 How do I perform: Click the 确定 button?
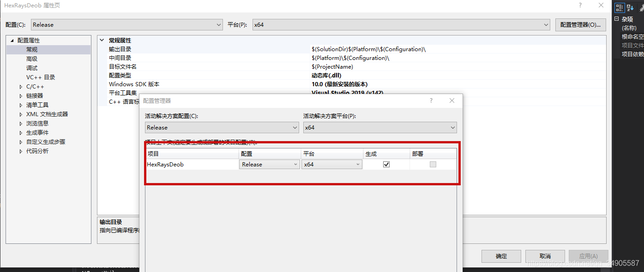click(501, 256)
